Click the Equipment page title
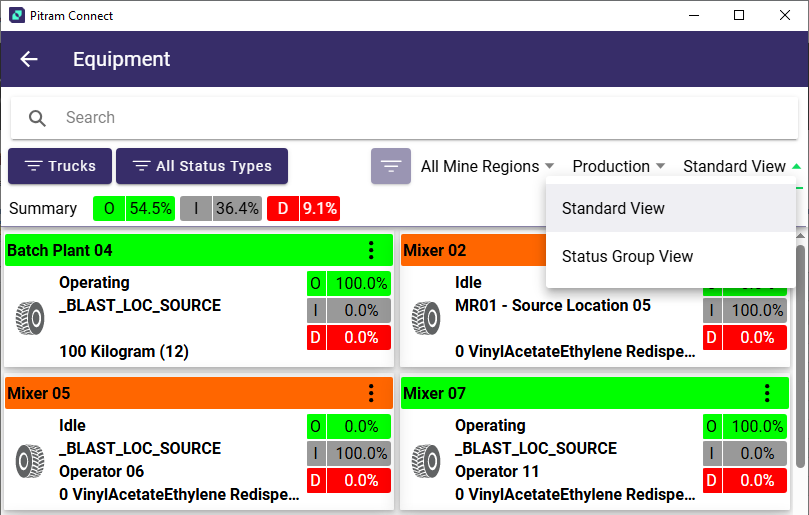This screenshot has height=515, width=809. (121, 59)
